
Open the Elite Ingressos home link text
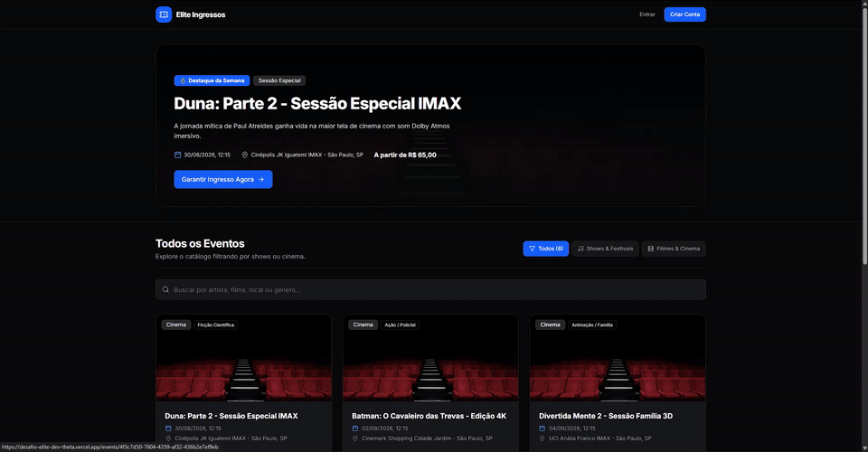[201, 15]
